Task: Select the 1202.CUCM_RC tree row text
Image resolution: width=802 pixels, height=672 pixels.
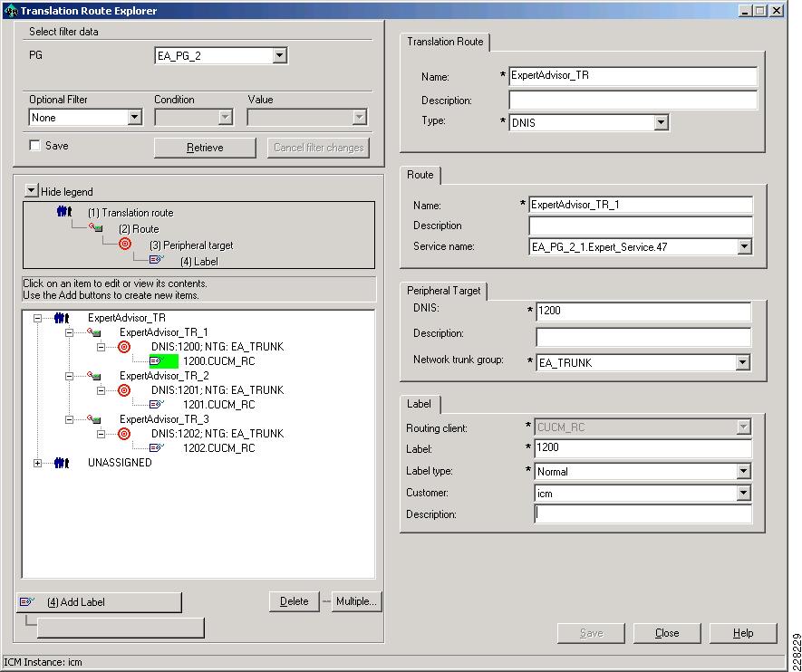Action: tap(219, 448)
